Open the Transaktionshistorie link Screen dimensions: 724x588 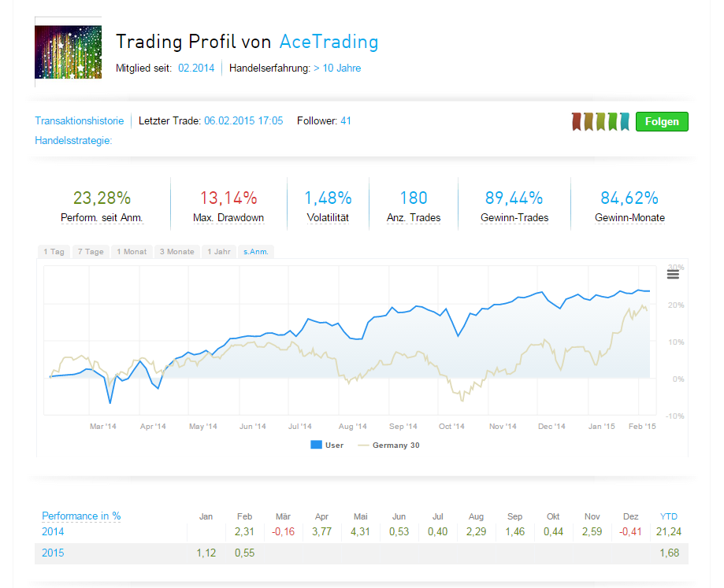pyautogui.click(x=79, y=121)
